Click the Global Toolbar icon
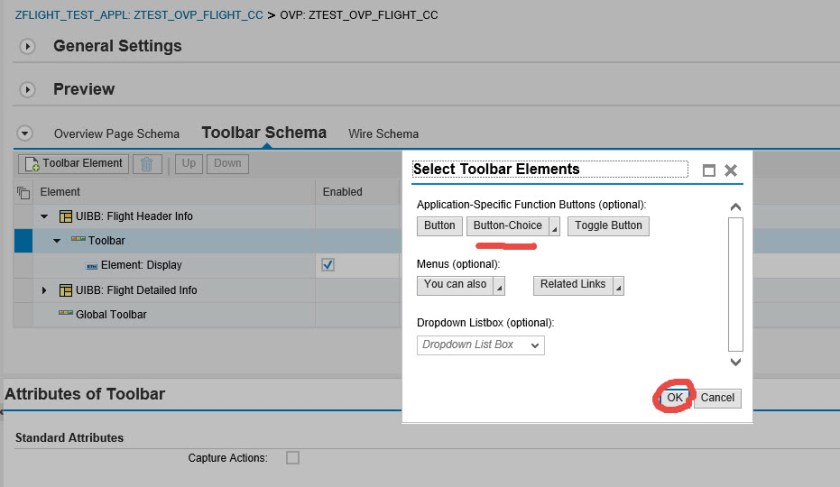Viewport: 840px width, 487px height. pyautogui.click(x=65, y=313)
